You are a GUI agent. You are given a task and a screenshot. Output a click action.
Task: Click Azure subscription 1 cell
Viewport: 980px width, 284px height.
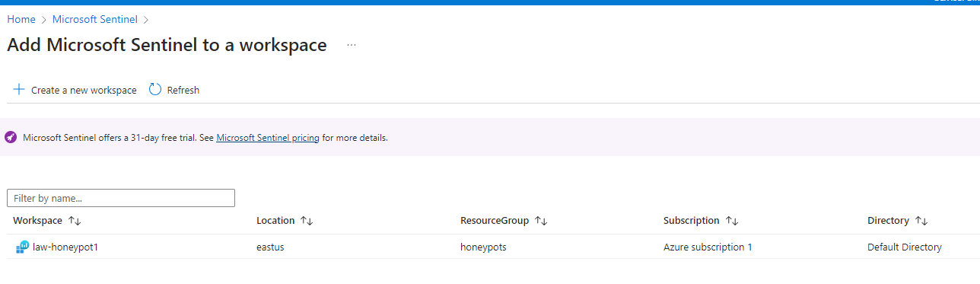click(x=708, y=247)
